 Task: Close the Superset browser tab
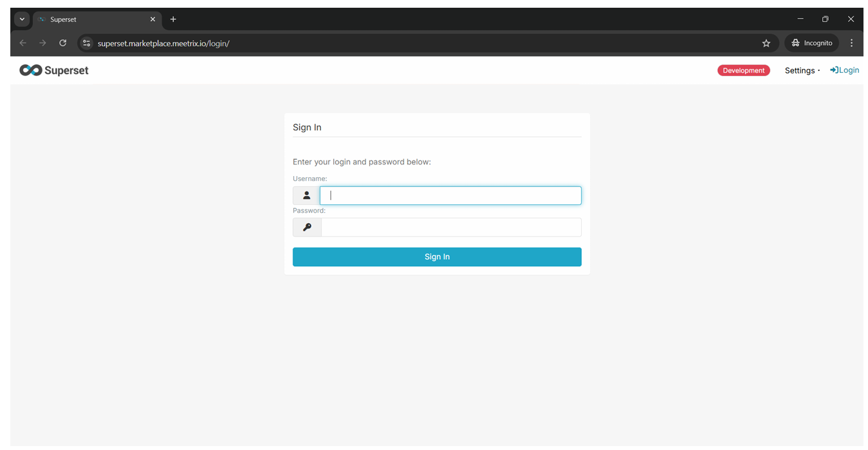pos(153,19)
